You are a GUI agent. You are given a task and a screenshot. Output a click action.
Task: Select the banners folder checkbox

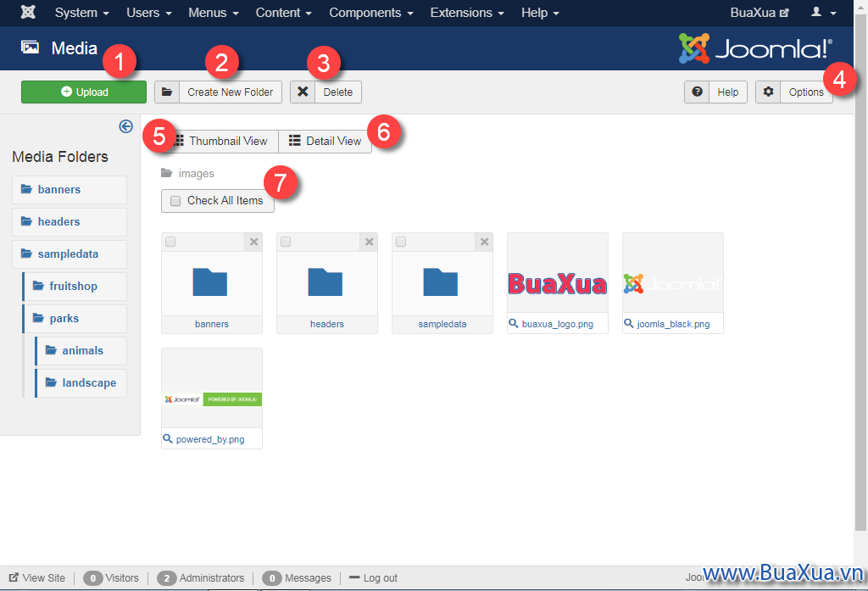pos(170,242)
